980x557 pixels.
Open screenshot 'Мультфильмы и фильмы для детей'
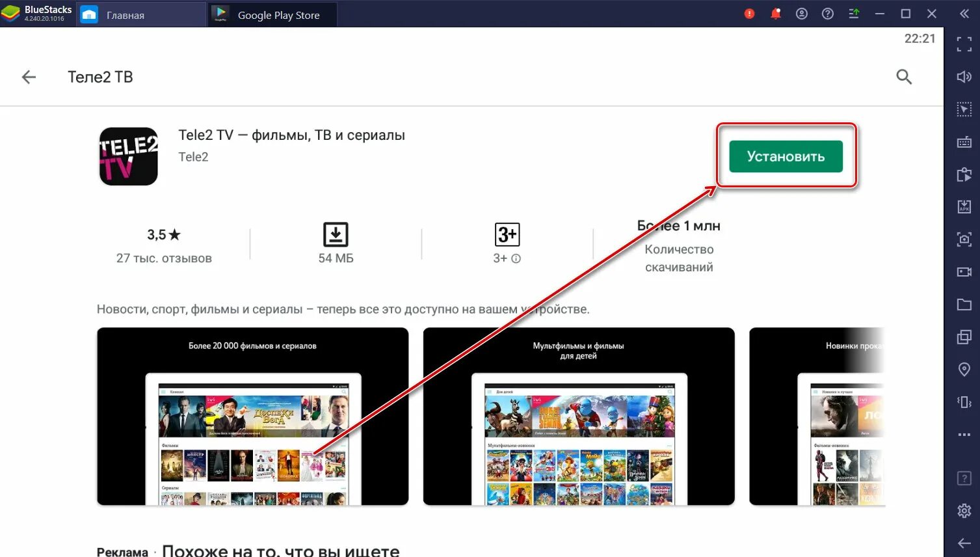click(579, 416)
